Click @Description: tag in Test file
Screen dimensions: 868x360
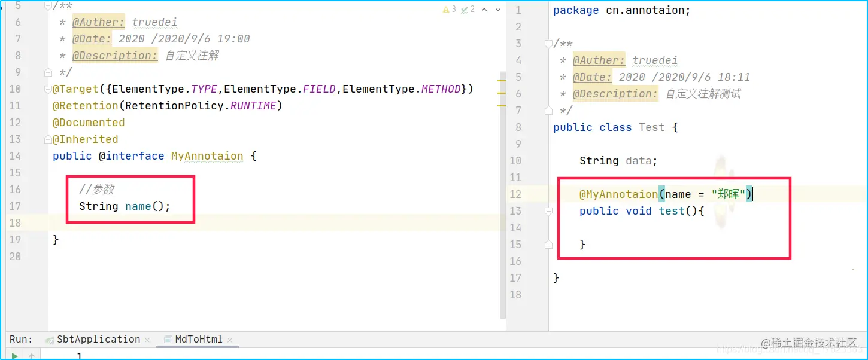(x=615, y=94)
